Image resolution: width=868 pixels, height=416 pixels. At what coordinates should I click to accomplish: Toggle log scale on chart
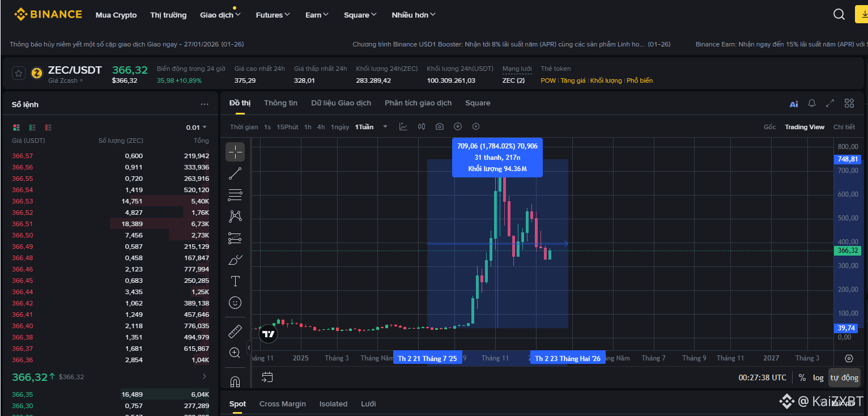point(818,377)
